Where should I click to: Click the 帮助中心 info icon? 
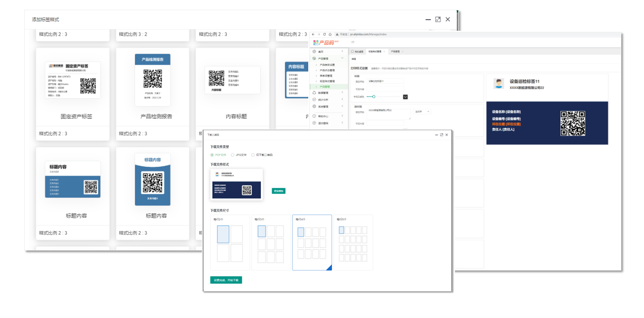pos(315,116)
